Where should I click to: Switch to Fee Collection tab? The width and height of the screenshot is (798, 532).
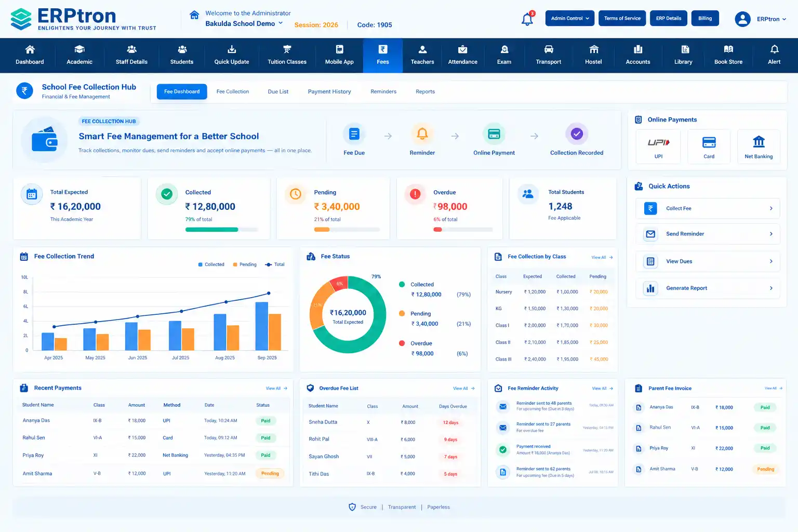[233, 91]
